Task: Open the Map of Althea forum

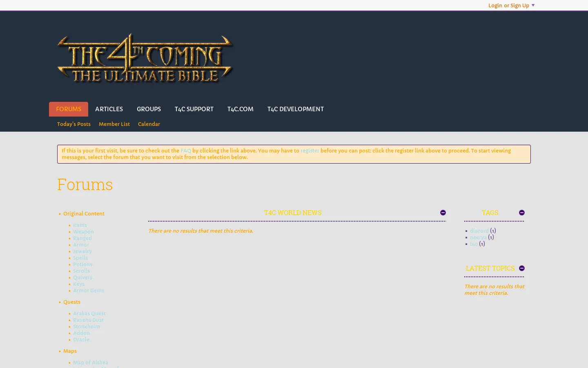Action: (x=91, y=362)
